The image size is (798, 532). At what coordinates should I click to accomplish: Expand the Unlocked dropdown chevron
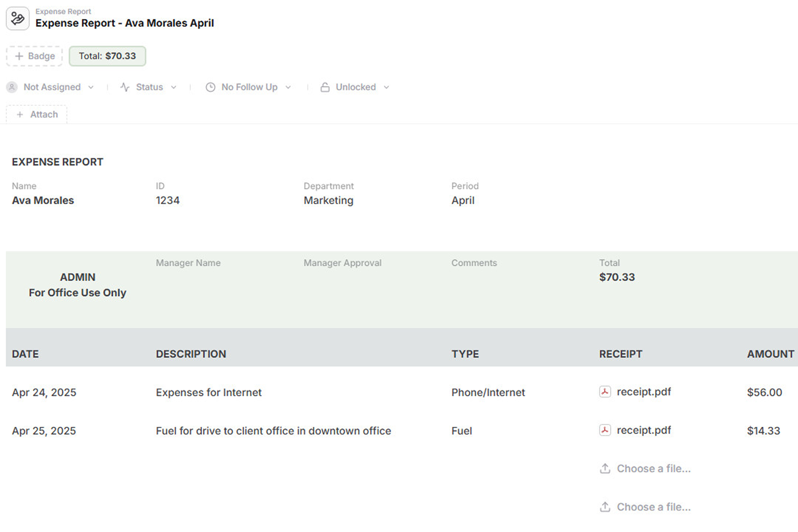point(386,87)
